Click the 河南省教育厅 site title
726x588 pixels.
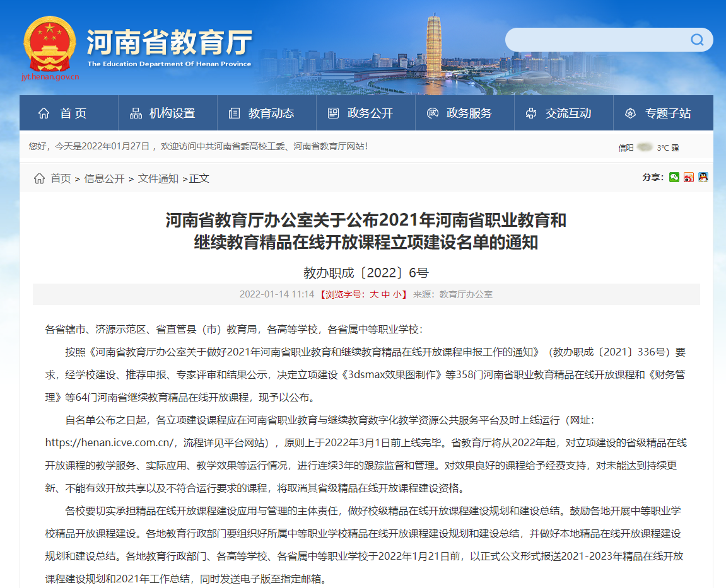pyautogui.click(x=170, y=43)
